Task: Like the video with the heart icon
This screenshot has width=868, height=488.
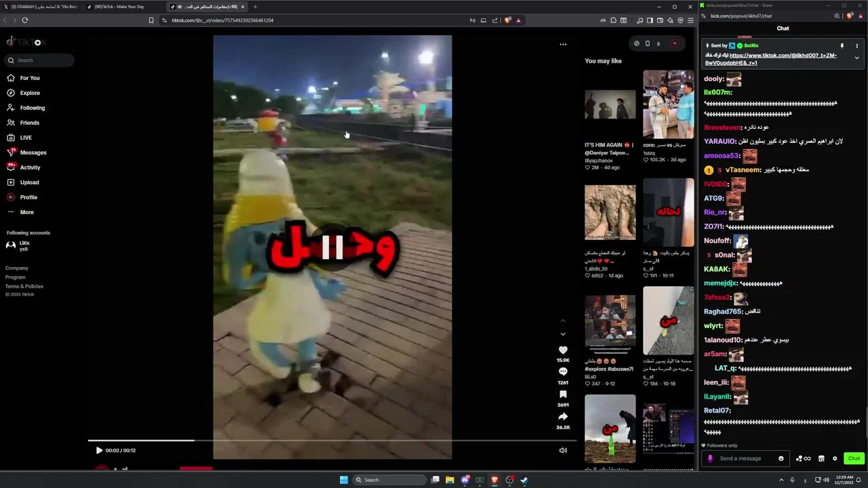Action: click(563, 350)
